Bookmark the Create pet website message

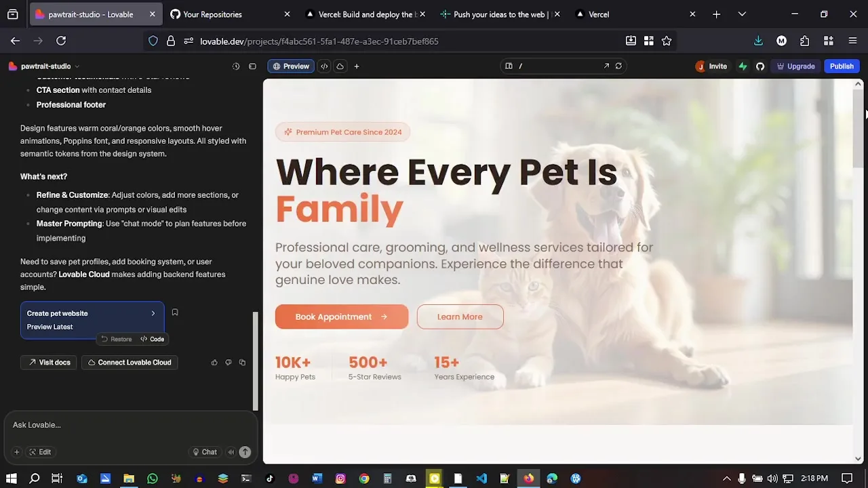[x=175, y=312]
